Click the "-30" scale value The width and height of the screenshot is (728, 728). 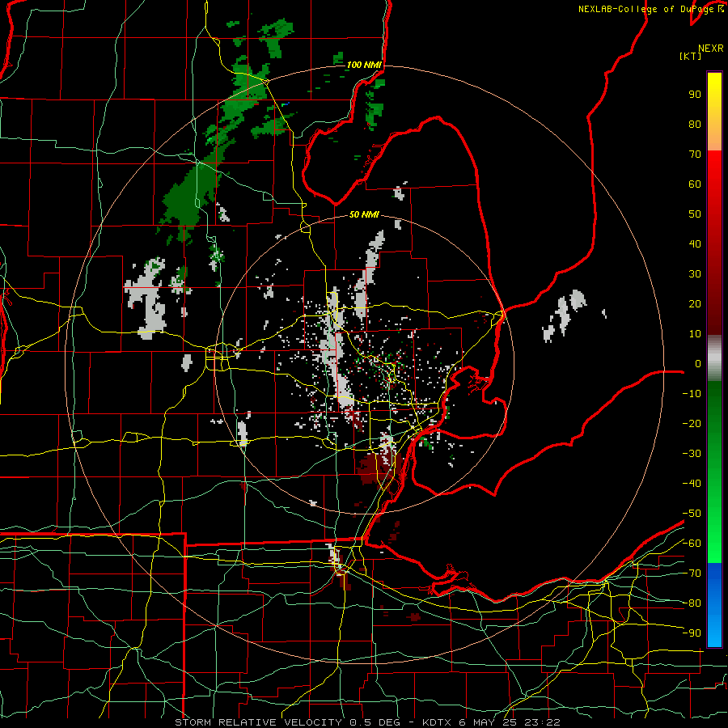pyautogui.click(x=692, y=454)
